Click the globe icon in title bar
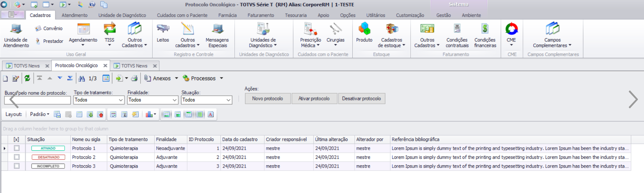This screenshot has width=644, height=193. [92, 4]
